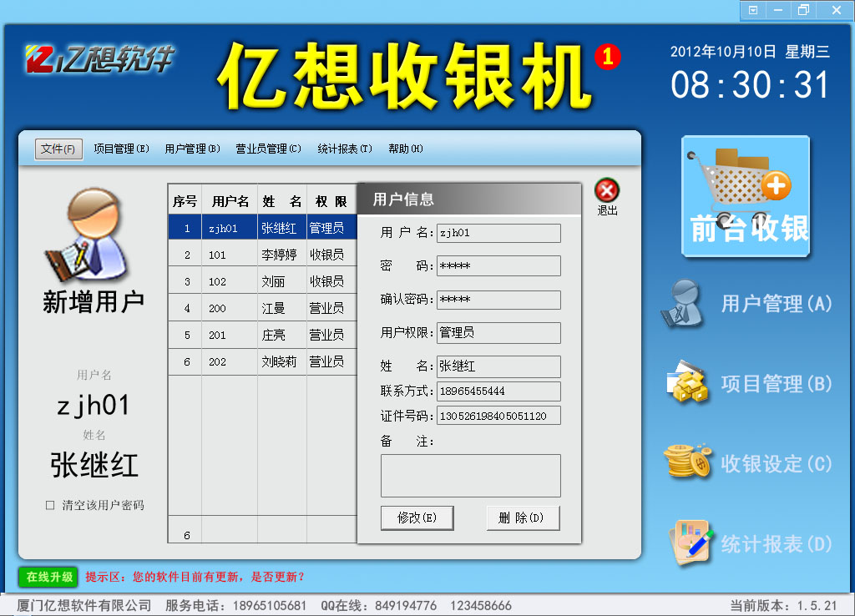Open the 营业员管理(C) menu
This screenshot has height=616, width=855.
point(268,149)
